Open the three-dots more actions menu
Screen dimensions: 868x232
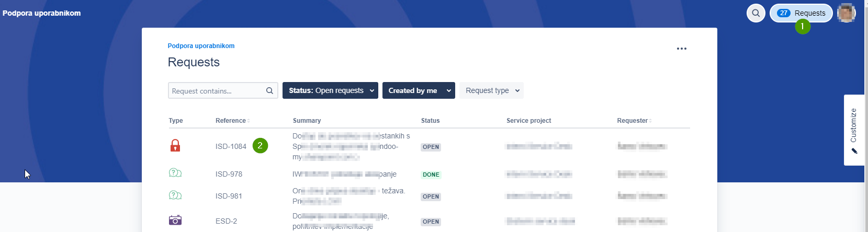pos(681,49)
